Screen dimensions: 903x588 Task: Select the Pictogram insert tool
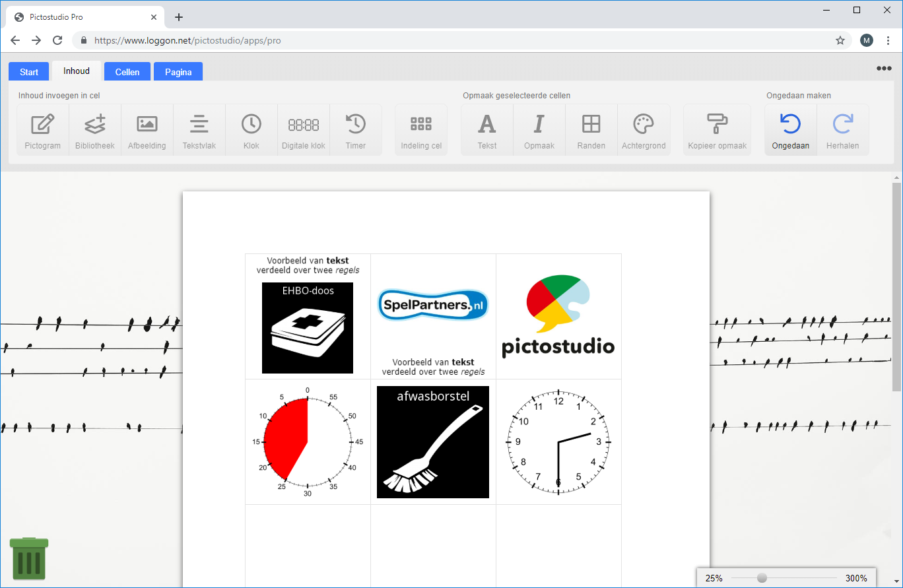(x=42, y=129)
